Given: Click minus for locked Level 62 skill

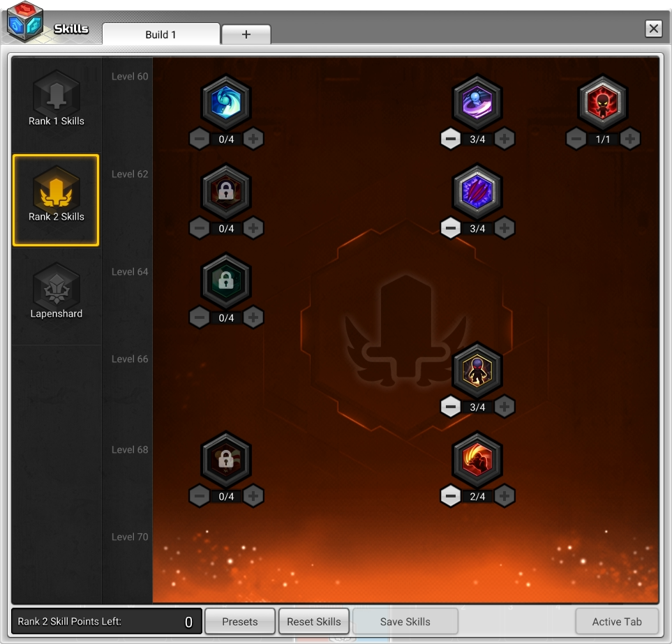Looking at the screenshot, I should [x=200, y=228].
